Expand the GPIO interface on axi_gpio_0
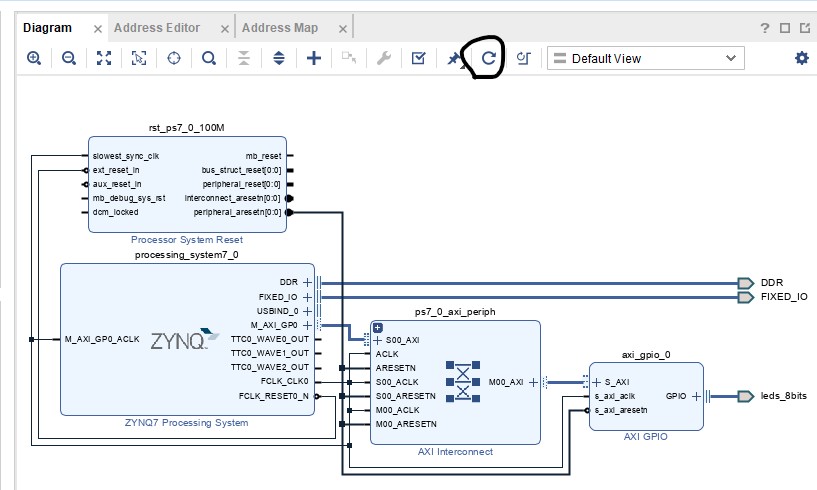Viewport: 817px width, 490px height. (x=697, y=396)
